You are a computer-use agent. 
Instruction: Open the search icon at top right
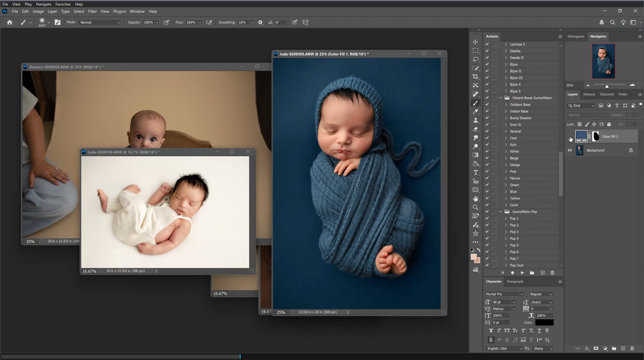(612, 23)
